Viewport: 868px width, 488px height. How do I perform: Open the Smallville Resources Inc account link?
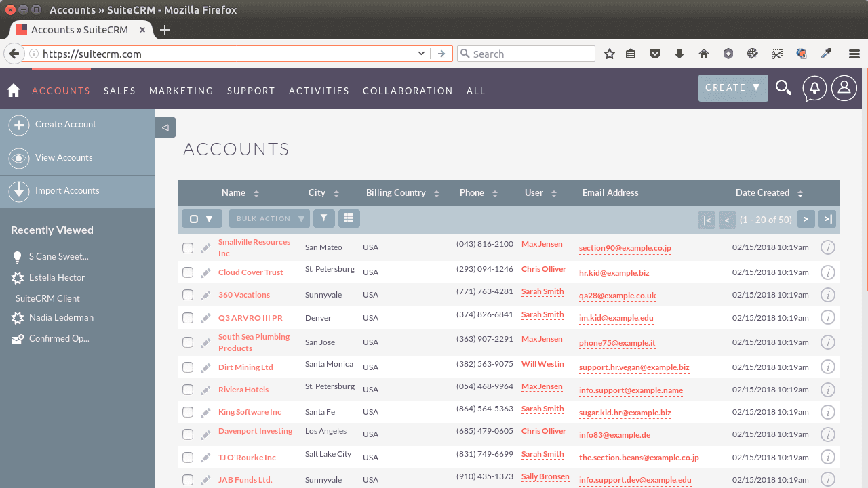[x=254, y=246]
